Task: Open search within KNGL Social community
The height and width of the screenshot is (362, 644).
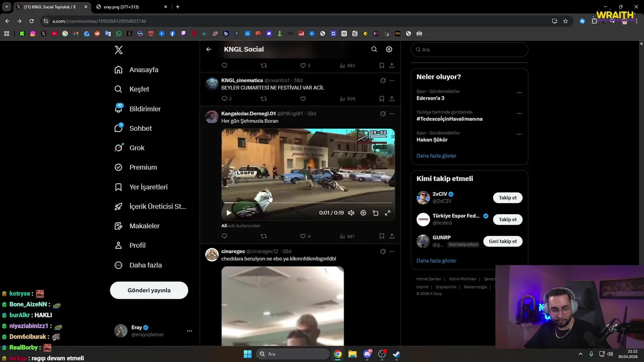Action: (x=374, y=49)
